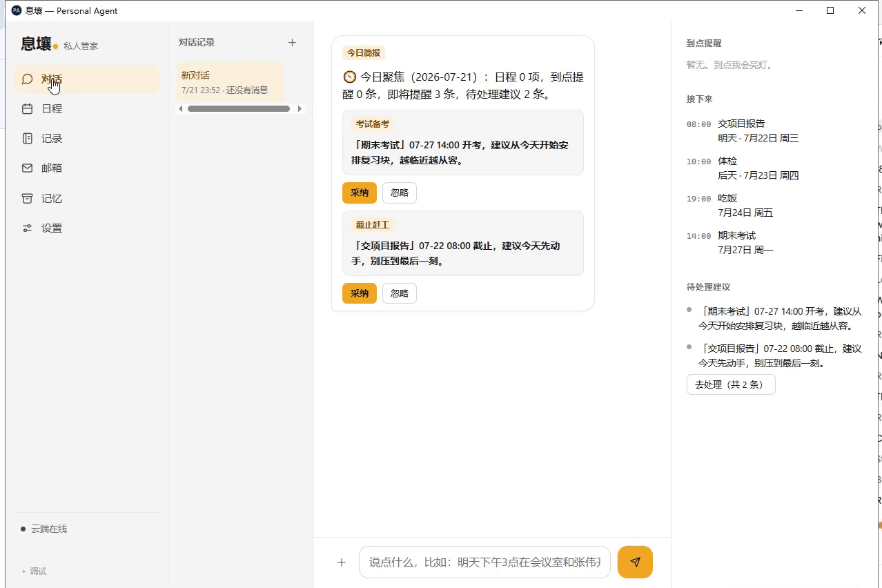Select the 新对话 conversation entry
The width and height of the screenshot is (882, 588).
pyautogui.click(x=230, y=82)
